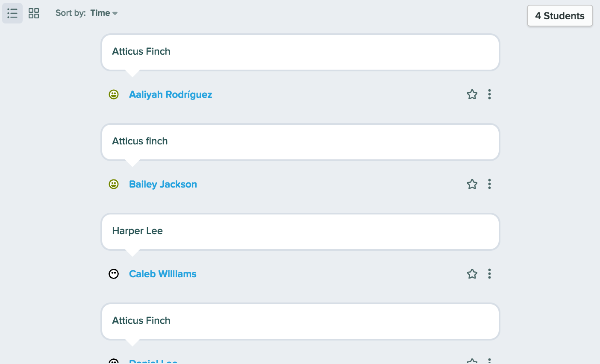This screenshot has height=364, width=600.
Task: Click the 4 Students button
Action: (560, 16)
